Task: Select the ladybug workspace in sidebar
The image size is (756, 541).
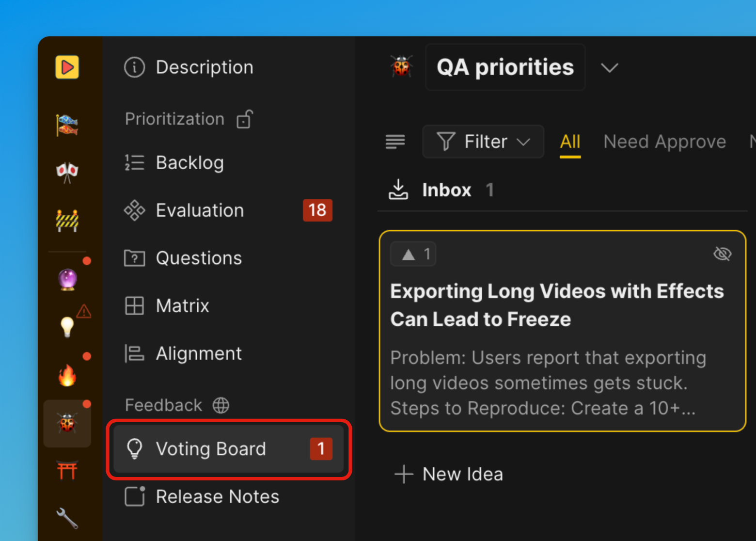Action: 67,423
